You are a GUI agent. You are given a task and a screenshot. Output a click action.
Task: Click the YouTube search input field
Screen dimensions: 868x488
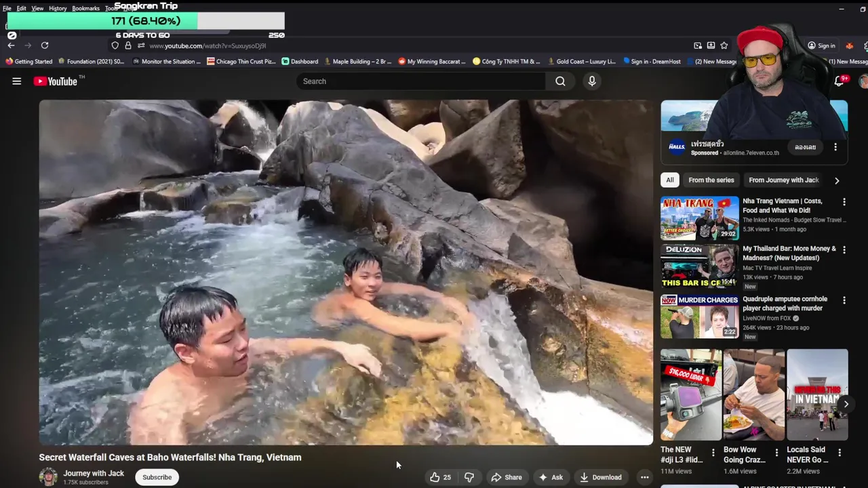click(420, 81)
